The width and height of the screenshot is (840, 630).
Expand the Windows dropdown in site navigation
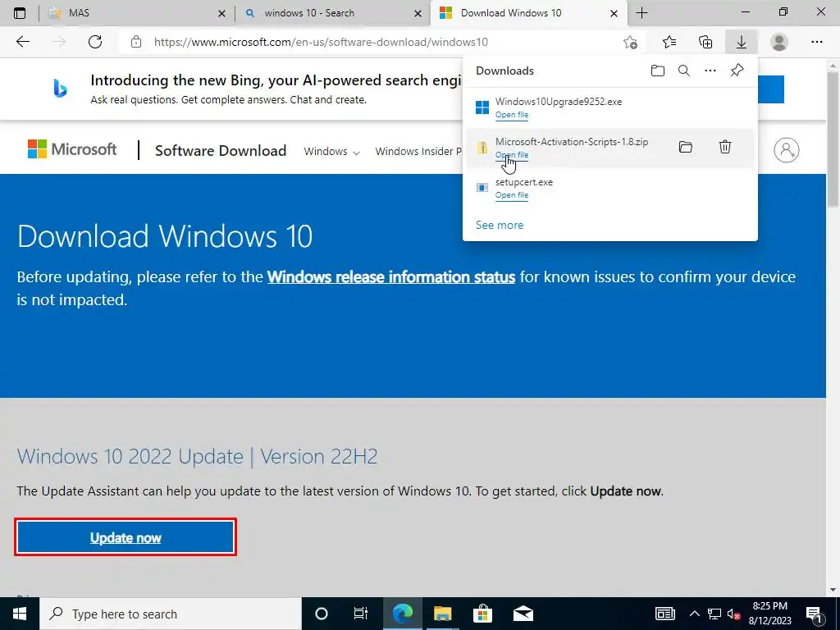(x=331, y=152)
